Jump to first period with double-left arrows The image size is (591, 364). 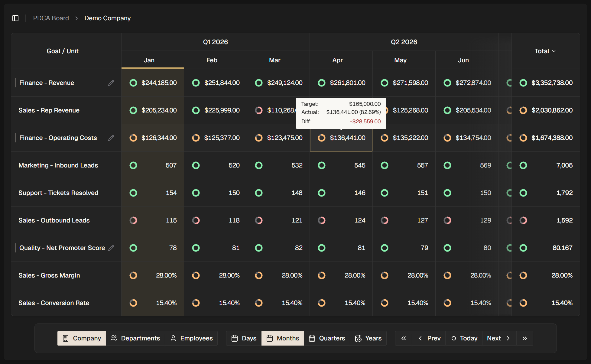pos(404,338)
